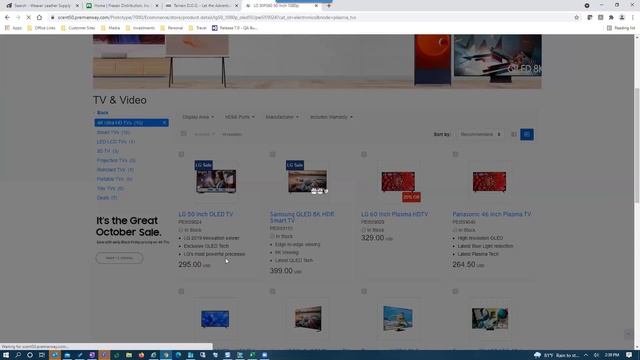Filter by Smart TVs category
Image resolution: width=640 pixels, height=360 pixels.
tap(113, 132)
